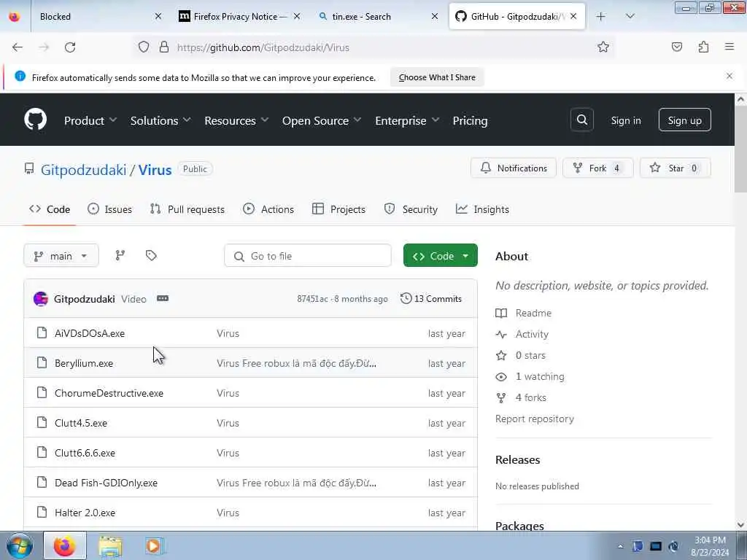This screenshot has width=747, height=560.
Task: Click the Notifications button
Action: coord(513,168)
